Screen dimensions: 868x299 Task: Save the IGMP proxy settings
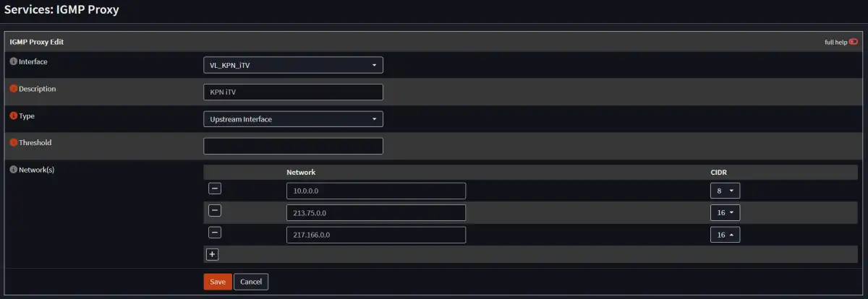(x=218, y=281)
